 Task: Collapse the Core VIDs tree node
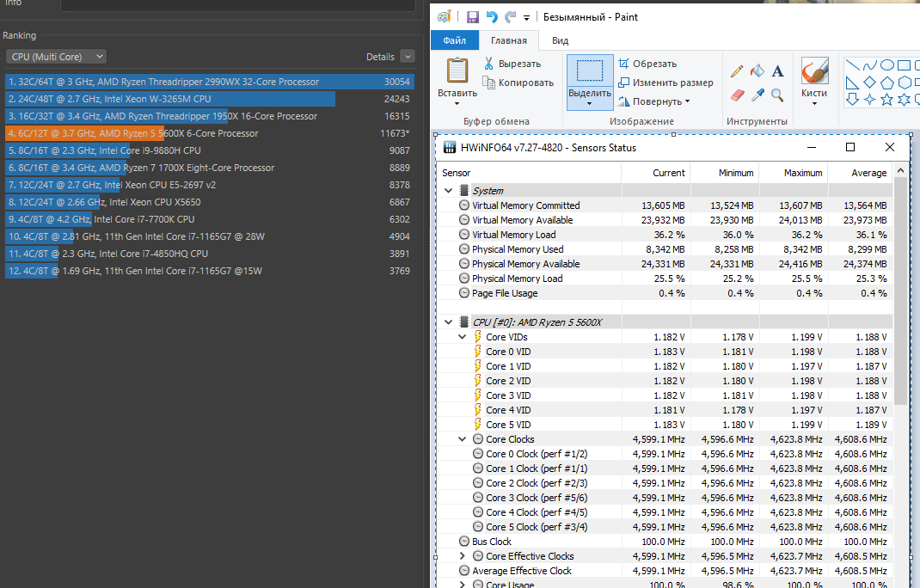463,337
